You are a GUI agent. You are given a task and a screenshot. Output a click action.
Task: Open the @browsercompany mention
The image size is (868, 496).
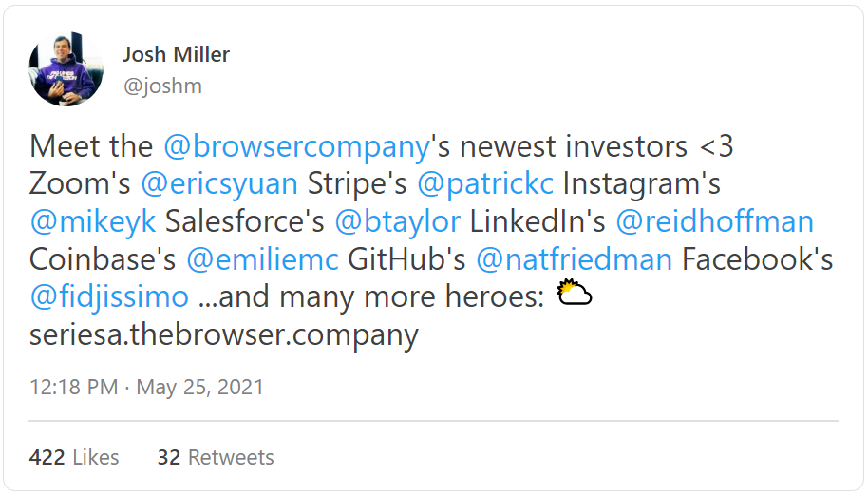[x=297, y=147]
